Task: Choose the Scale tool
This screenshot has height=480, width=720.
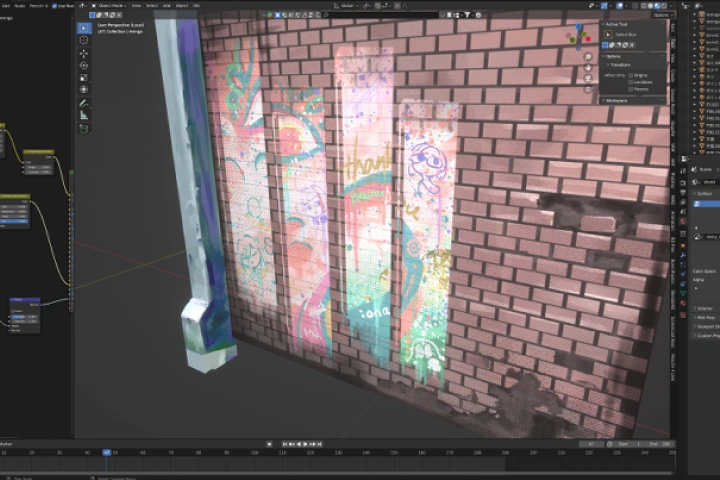Action: [84, 77]
